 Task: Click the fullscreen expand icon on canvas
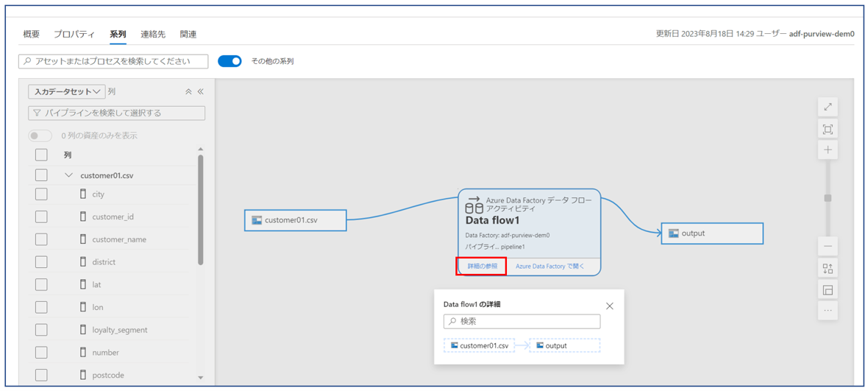(x=828, y=108)
